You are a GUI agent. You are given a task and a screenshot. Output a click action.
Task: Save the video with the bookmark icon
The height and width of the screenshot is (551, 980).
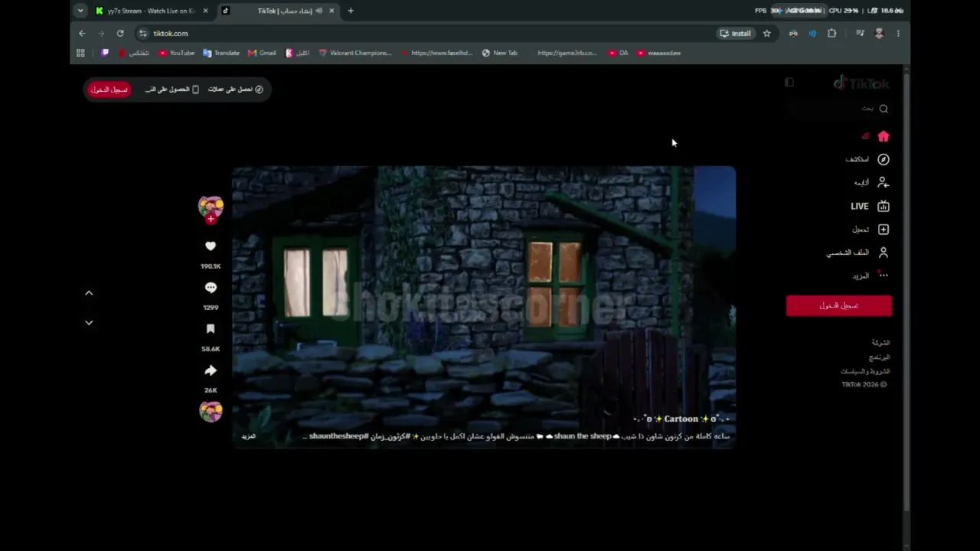211,329
